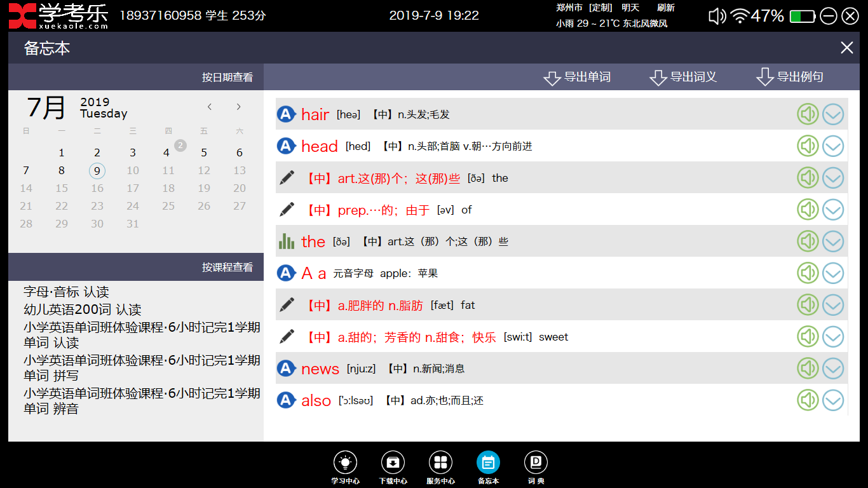This screenshot has width=868, height=488.
Task: Switch to 按课程查看 view
Action: pos(226,267)
